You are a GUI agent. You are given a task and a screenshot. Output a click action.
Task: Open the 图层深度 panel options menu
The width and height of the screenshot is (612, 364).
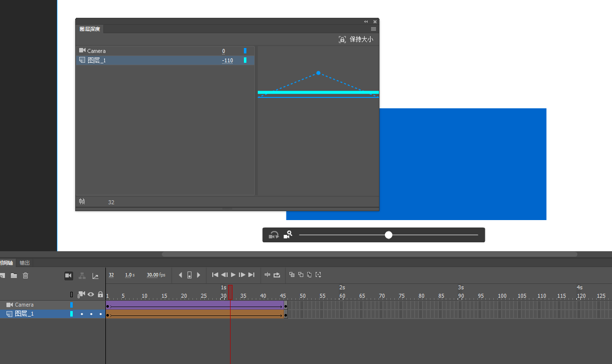pyautogui.click(x=374, y=29)
